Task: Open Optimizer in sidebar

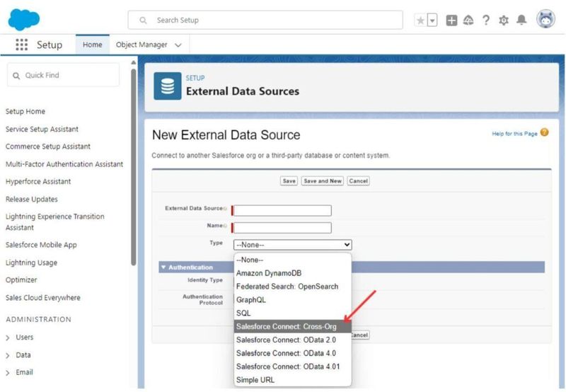Action: 21,279
